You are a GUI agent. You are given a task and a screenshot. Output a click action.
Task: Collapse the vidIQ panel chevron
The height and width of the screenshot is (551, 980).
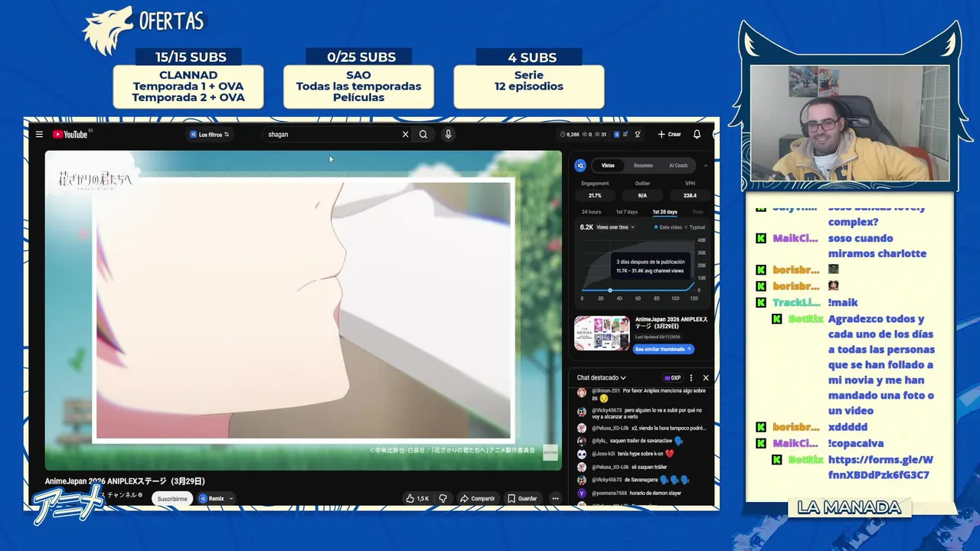705,165
